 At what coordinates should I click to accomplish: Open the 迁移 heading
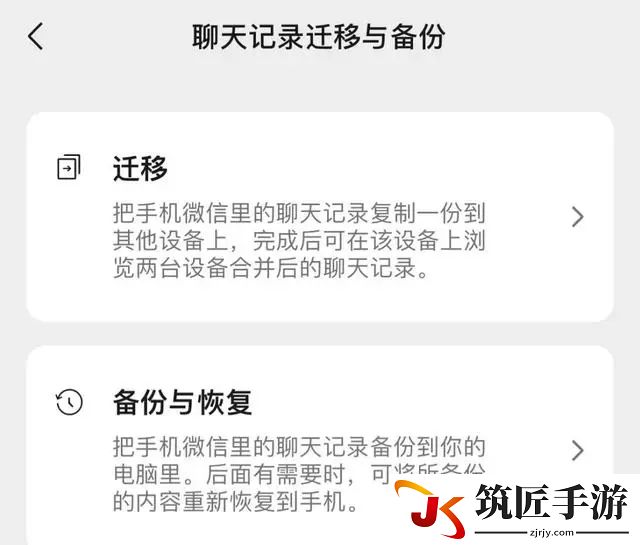coord(140,168)
